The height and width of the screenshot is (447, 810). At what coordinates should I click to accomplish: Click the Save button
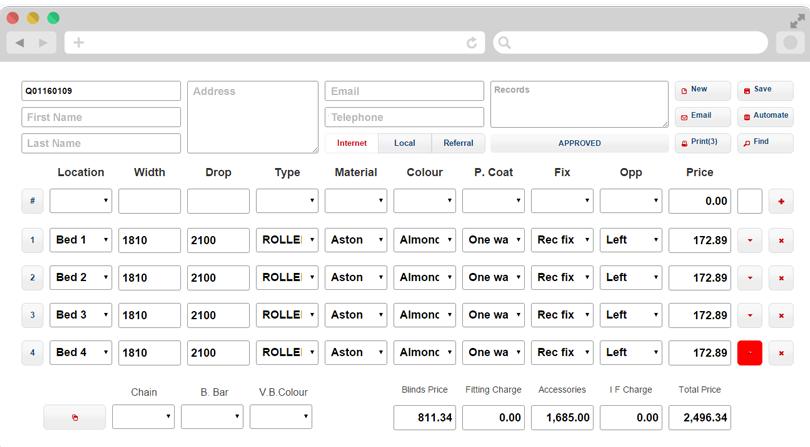765,90
